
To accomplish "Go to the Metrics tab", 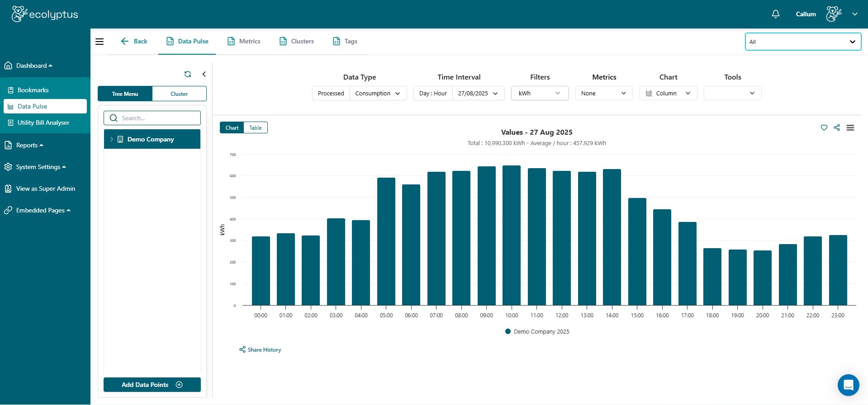I will (244, 42).
